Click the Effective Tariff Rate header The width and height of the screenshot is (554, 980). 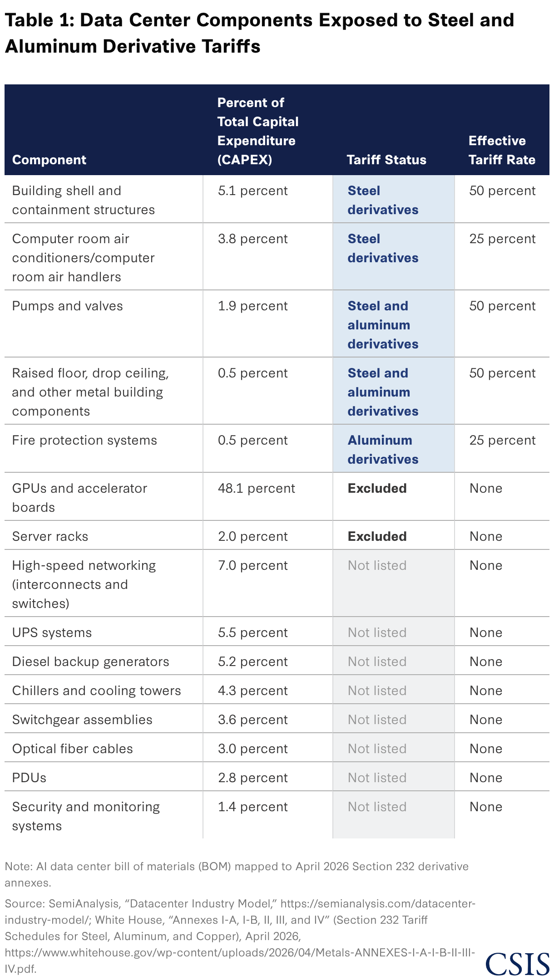coord(502,150)
